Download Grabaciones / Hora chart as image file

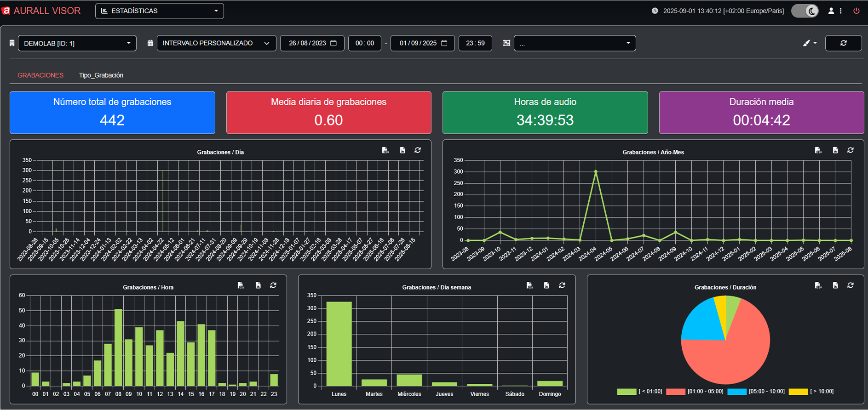[x=258, y=285]
